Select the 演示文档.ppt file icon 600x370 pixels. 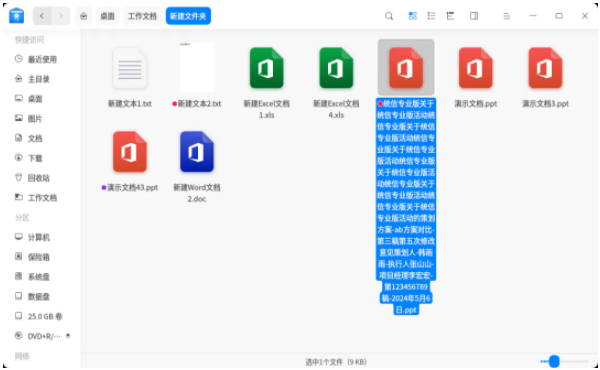[x=475, y=68]
